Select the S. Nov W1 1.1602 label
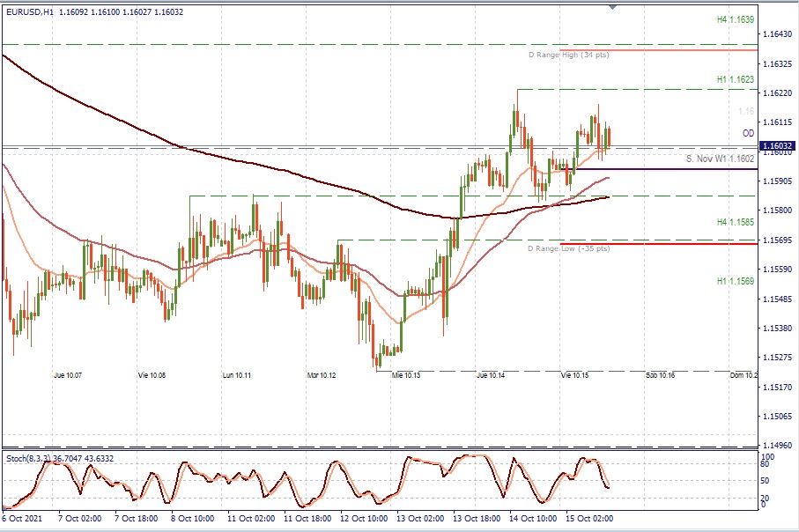799x532 pixels. 720,159
